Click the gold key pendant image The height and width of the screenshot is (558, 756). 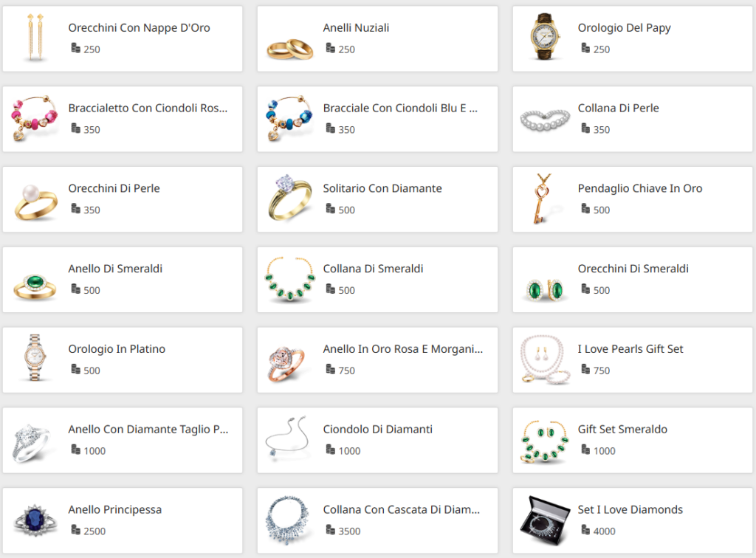coord(543,199)
